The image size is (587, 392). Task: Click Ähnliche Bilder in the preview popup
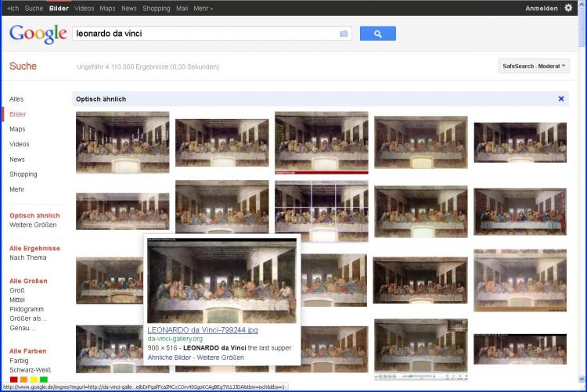170,357
